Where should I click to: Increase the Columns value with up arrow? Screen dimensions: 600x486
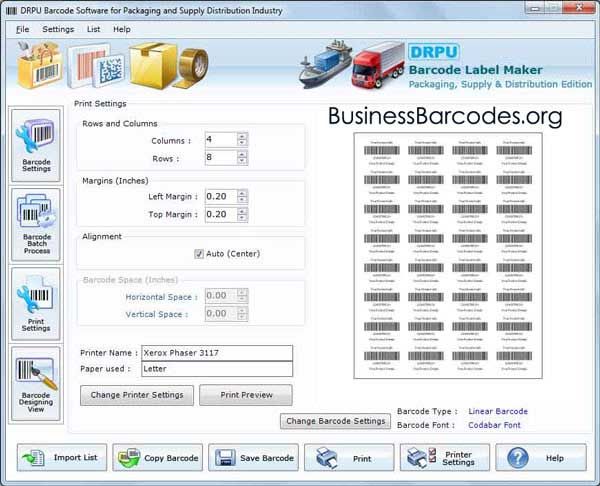[242, 136]
